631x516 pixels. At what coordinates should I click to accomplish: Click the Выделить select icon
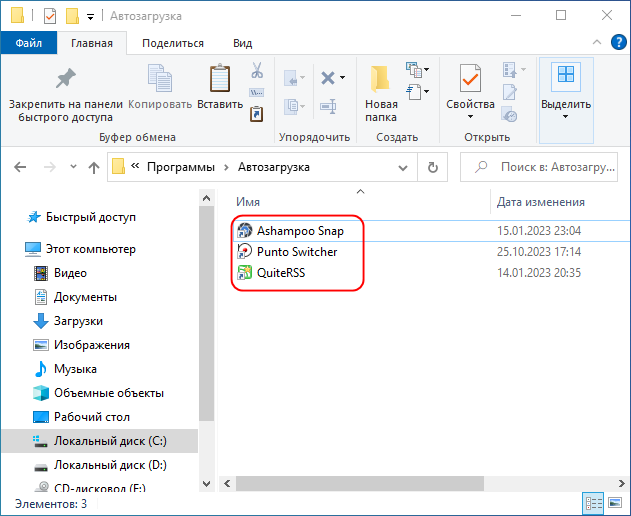tap(566, 76)
